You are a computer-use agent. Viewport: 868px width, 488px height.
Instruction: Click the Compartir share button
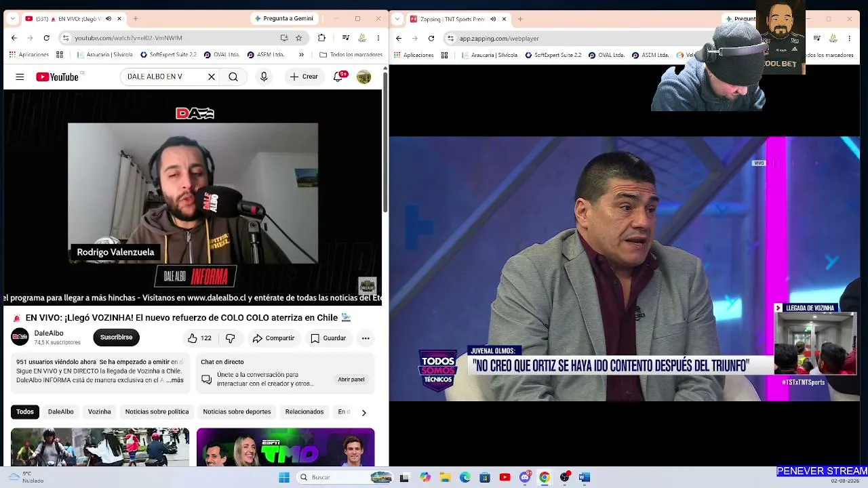273,338
